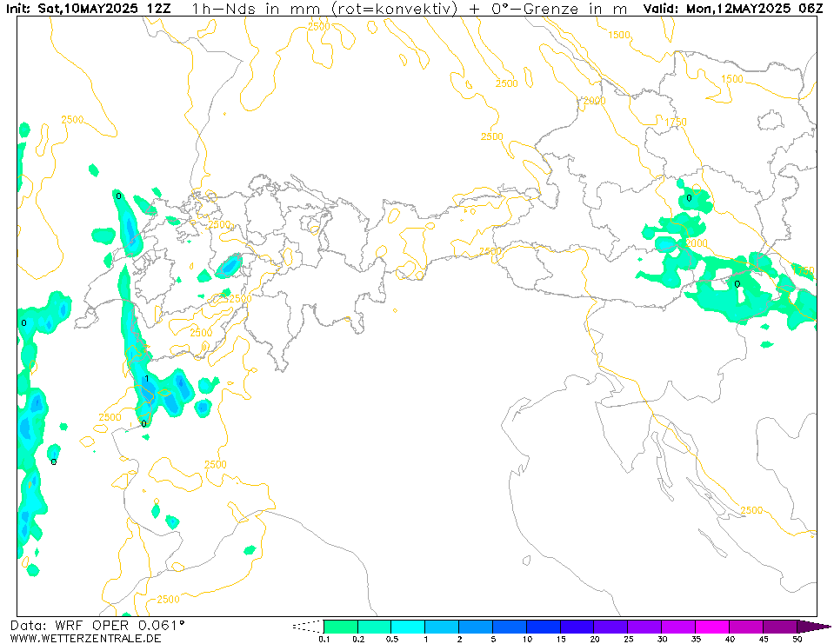Click the '0°-Grenze in m' title text
The height and width of the screenshot is (644, 834).
tap(559, 9)
